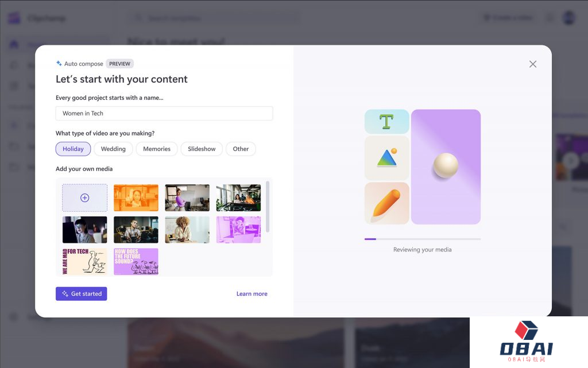Click the Auto compose sparkle icon
This screenshot has height=368, width=588.
[x=59, y=64]
